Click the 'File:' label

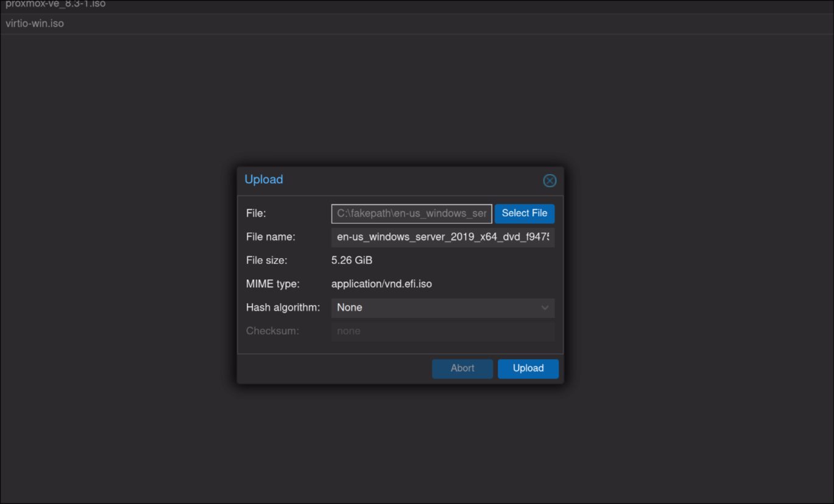(256, 214)
